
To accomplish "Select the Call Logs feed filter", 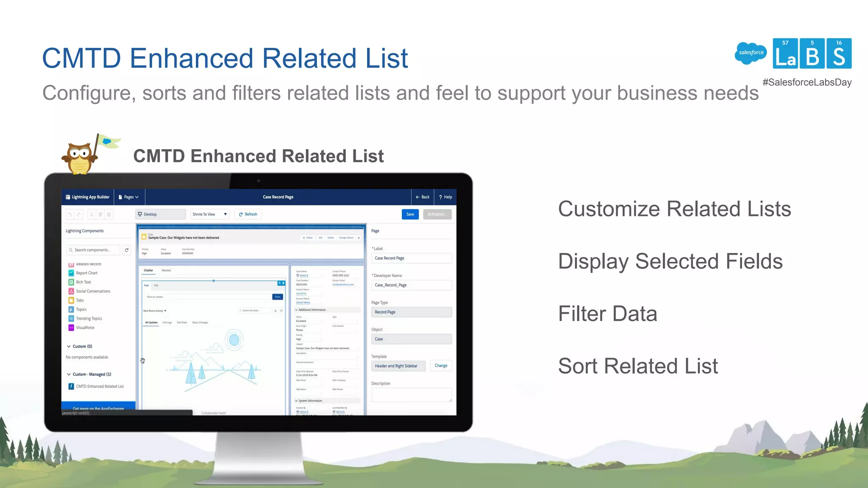I will pyautogui.click(x=167, y=323).
